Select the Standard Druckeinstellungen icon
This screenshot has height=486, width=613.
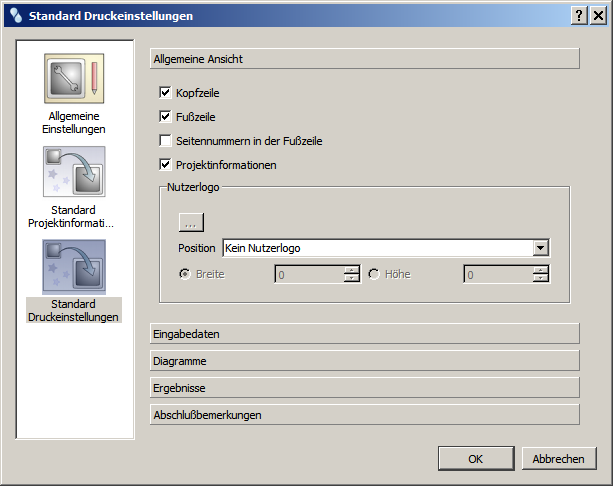pyautogui.click(x=74, y=267)
